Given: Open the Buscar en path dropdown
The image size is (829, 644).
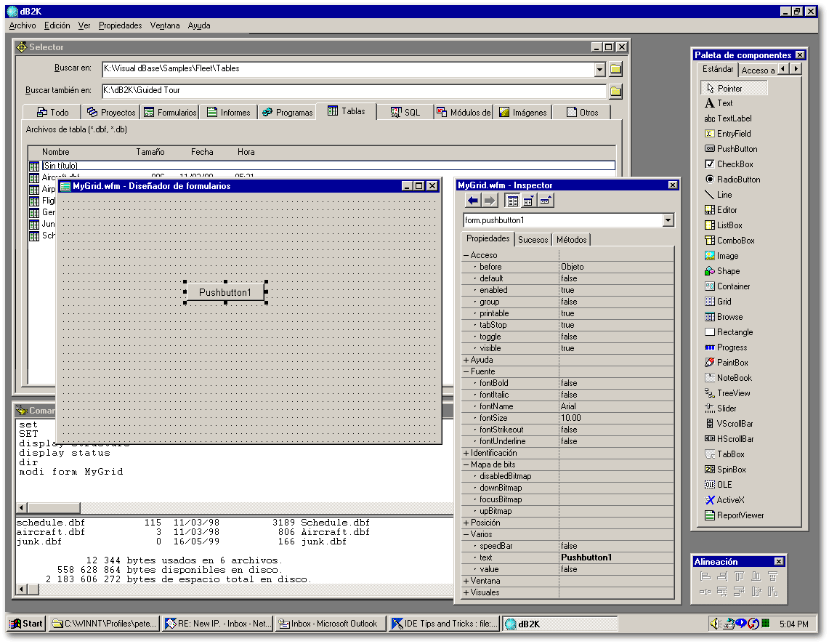Looking at the screenshot, I should pyautogui.click(x=599, y=69).
